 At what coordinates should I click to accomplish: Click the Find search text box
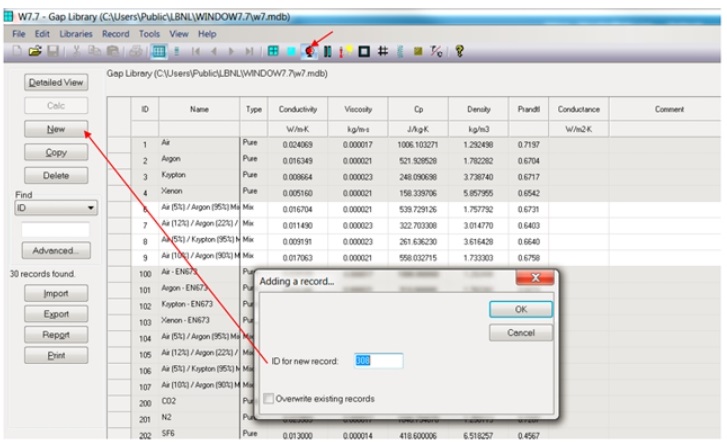pos(55,229)
